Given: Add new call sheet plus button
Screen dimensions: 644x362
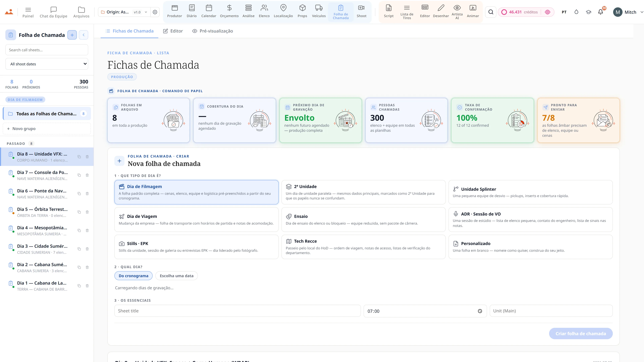Looking at the screenshot, I should tap(72, 35).
